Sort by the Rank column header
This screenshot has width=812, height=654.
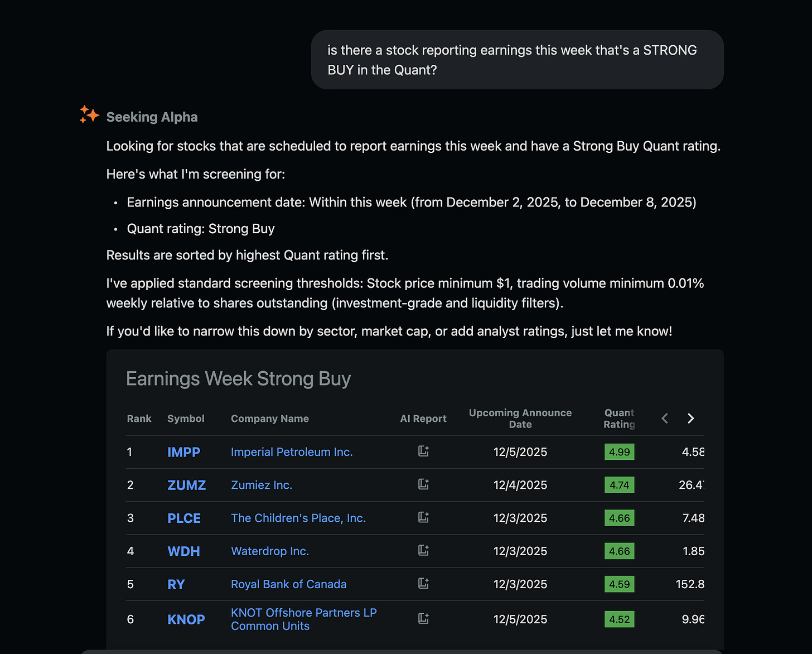139,419
